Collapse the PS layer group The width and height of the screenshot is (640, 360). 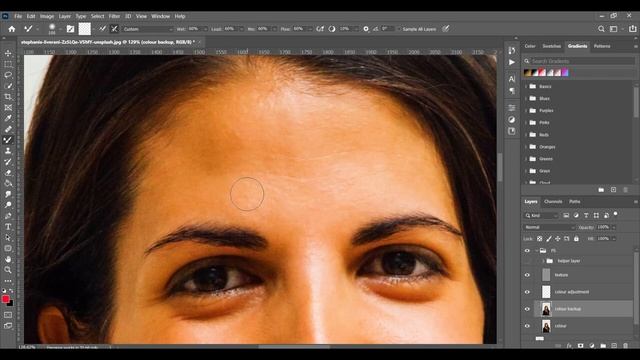coord(536,251)
